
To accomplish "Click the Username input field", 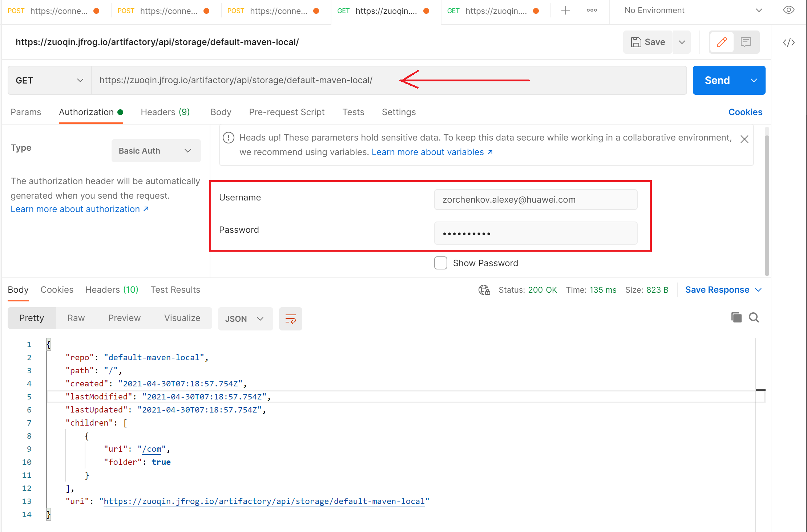I will point(535,199).
